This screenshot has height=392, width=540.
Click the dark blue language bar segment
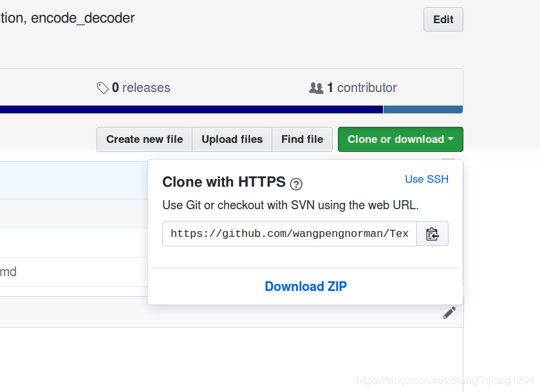[191, 109]
